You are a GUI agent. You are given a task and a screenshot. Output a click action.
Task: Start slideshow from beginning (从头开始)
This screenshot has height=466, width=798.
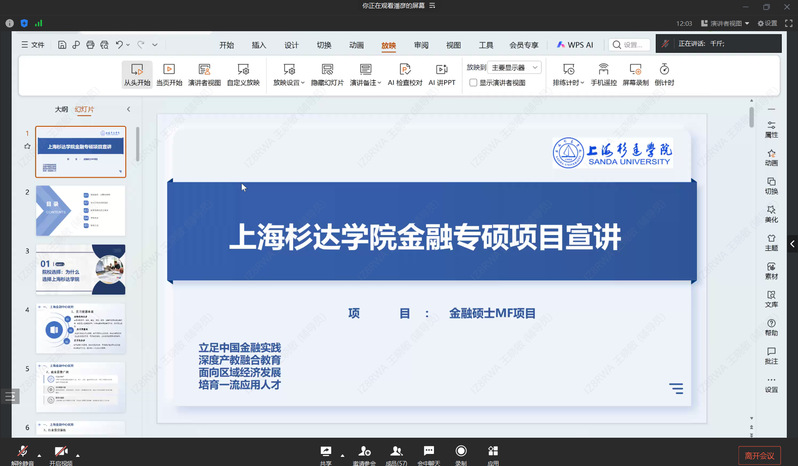coord(137,74)
